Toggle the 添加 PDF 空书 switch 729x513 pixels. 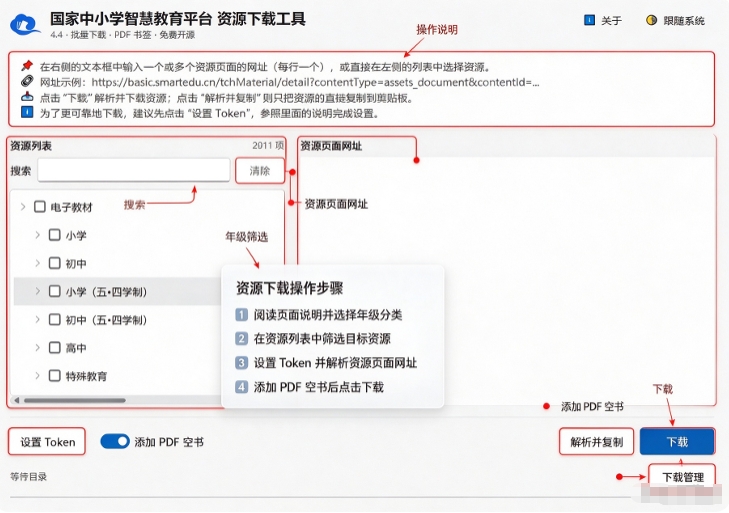click(x=115, y=441)
